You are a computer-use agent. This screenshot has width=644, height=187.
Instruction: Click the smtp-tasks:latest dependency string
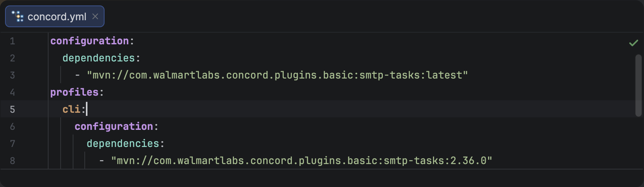point(277,75)
